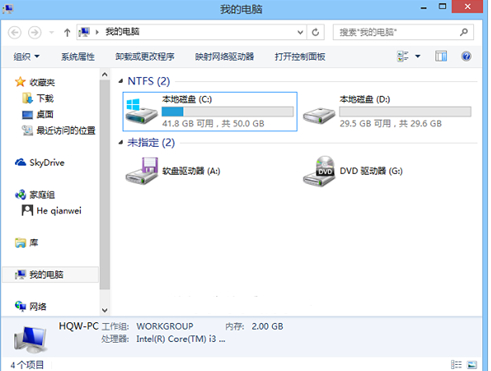Viewport: 491px width, 371px height.
Task: Click the Back navigation arrow
Action: click(x=15, y=33)
